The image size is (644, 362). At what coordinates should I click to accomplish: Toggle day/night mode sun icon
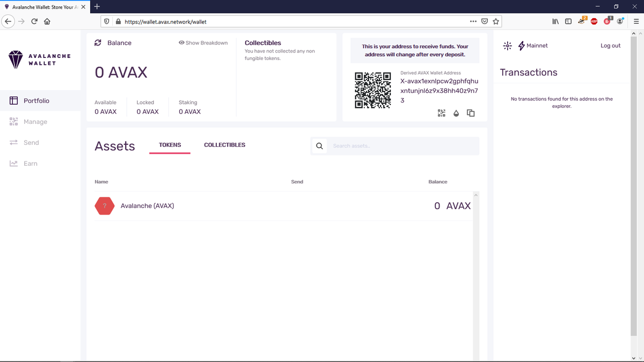pos(507,46)
